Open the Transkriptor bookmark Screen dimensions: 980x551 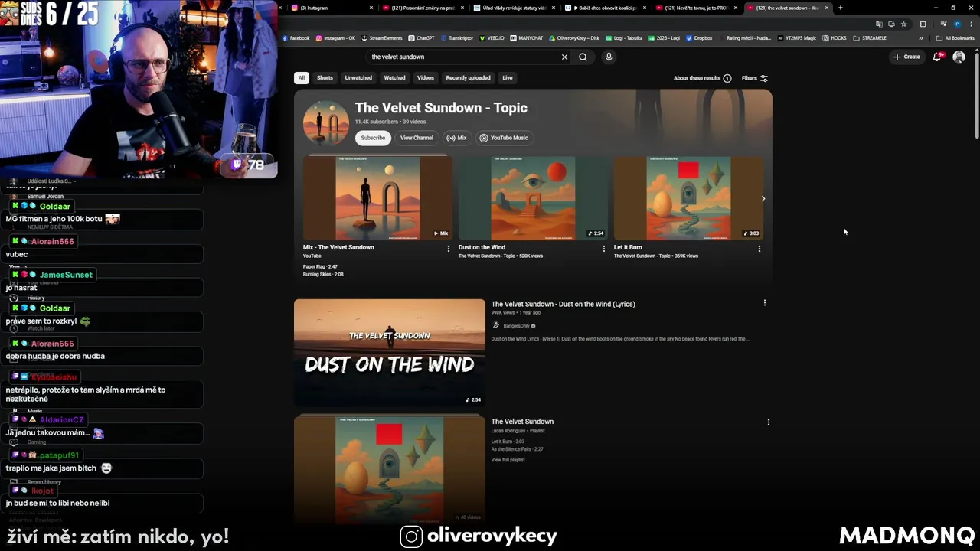(x=457, y=38)
